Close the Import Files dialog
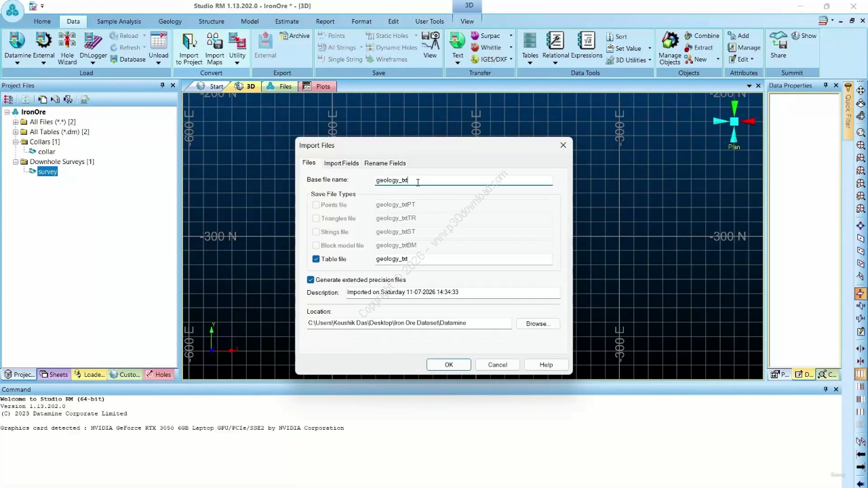868x488 pixels. point(563,145)
